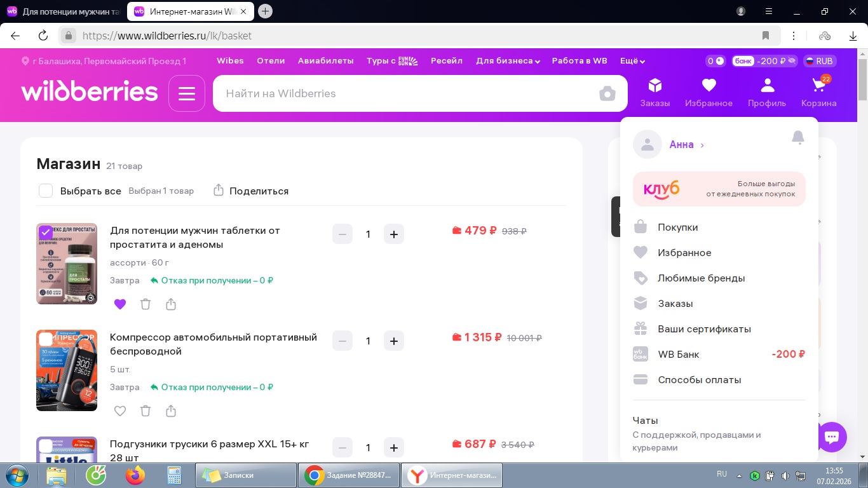Increase the compressor quantity with plus button
Viewport: 868px width, 488px height.
(x=393, y=341)
